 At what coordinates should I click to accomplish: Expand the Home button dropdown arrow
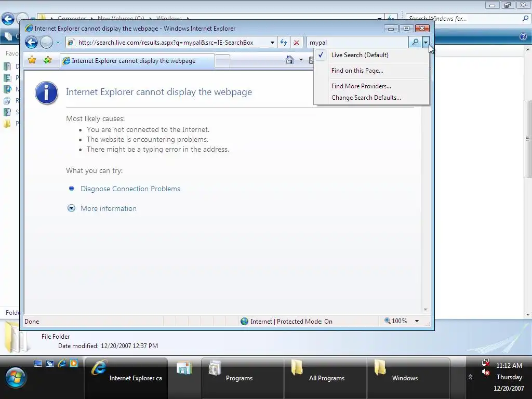(x=301, y=60)
